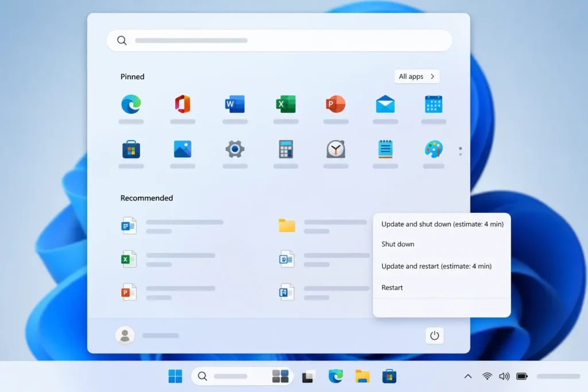Open Calculator
The width and height of the screenshot is (588, 392).
coord(284,148)
